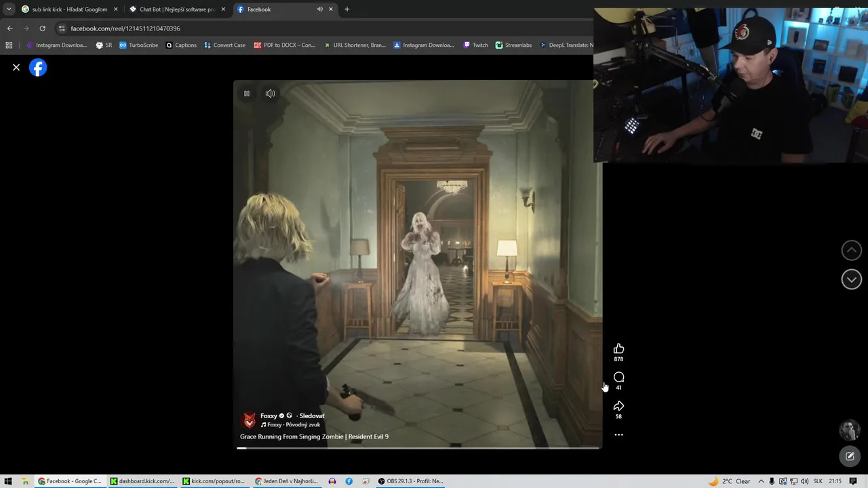Open the reel's three-dot options menu

(618, 435)
